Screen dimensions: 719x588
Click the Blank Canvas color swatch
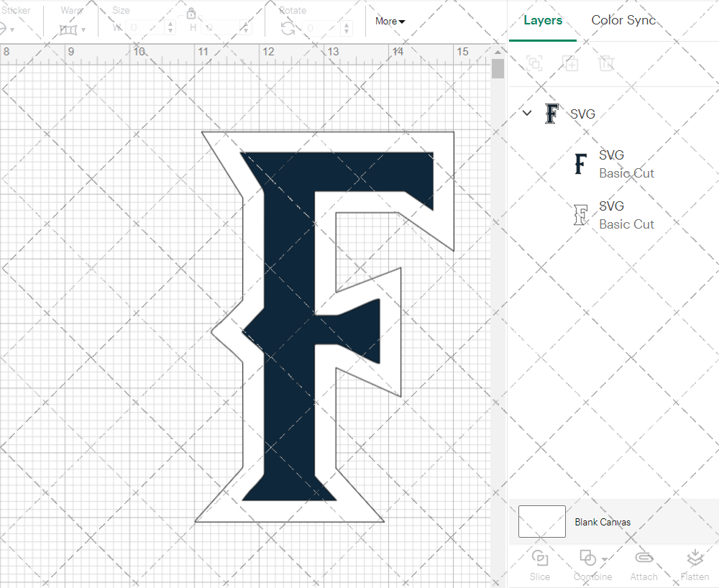coord(541,522)
